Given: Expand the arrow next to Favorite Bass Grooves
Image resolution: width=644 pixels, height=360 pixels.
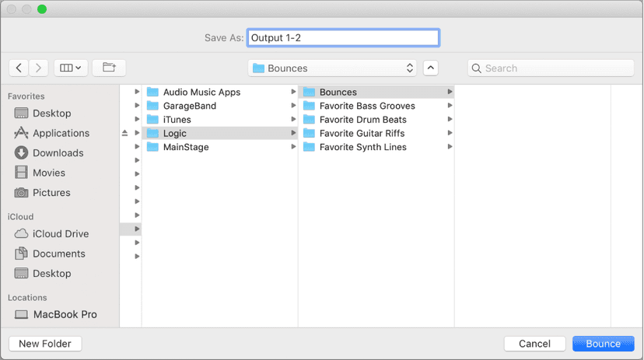Looking at the screenshot, I should pyautogui.click(x=450, y=106).
